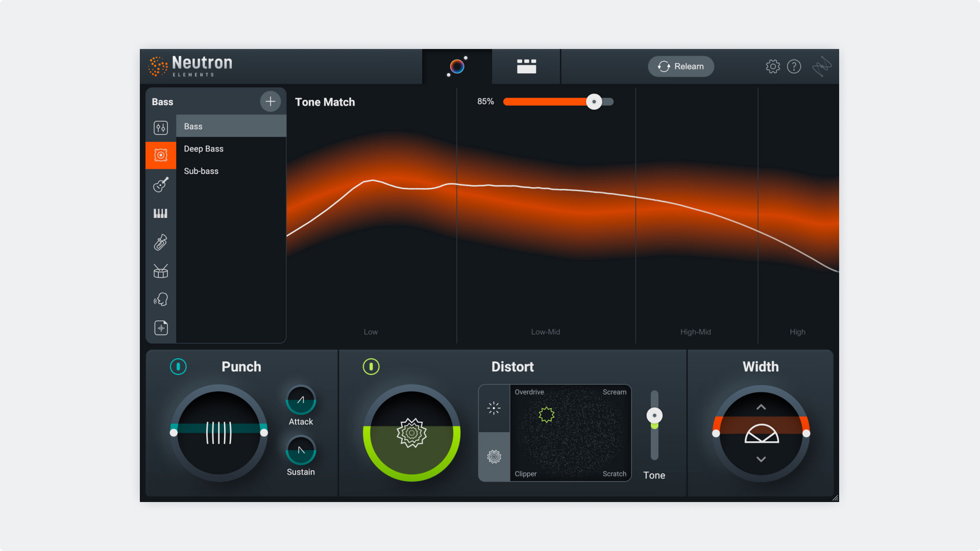
Task: Open the help question mark icon
Action: coord(794,66)
